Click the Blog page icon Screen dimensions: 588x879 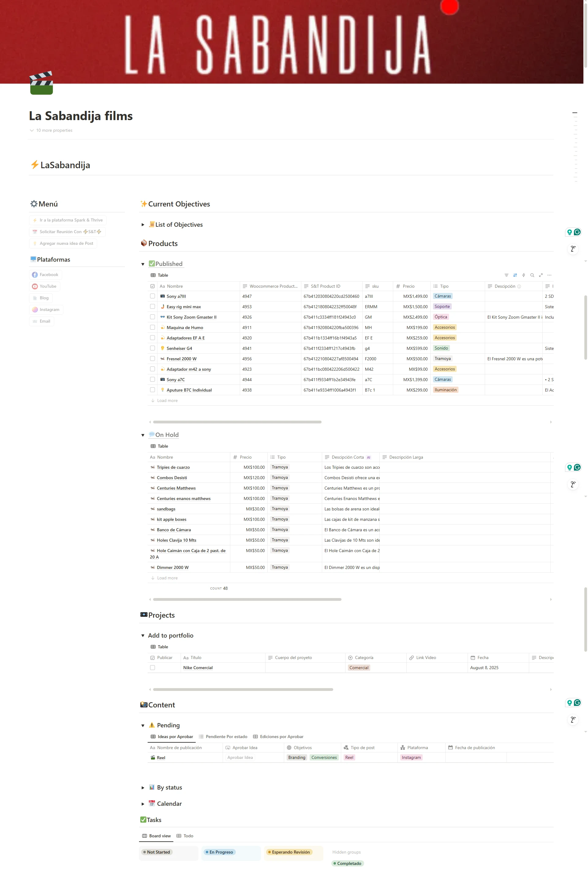35,298
